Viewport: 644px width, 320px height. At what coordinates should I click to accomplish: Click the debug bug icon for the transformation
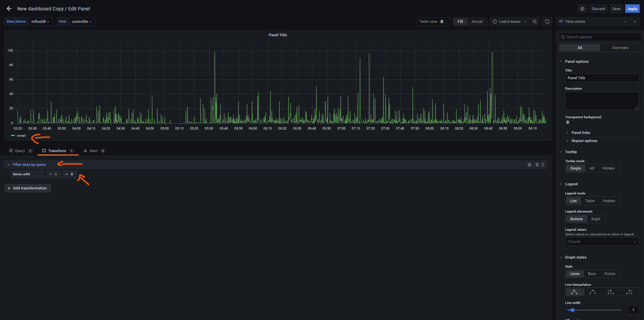(x=529, y=165)
